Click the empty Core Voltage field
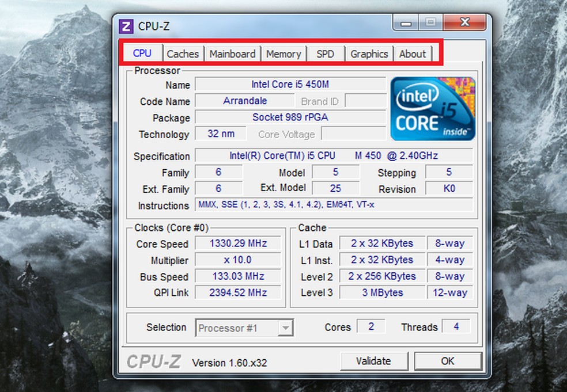 pyautogui.click(x=354, y=134)
